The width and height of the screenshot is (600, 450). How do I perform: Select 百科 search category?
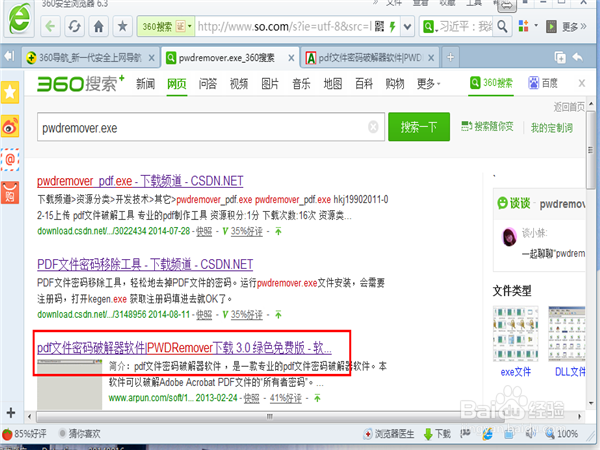tap(364, 83)
